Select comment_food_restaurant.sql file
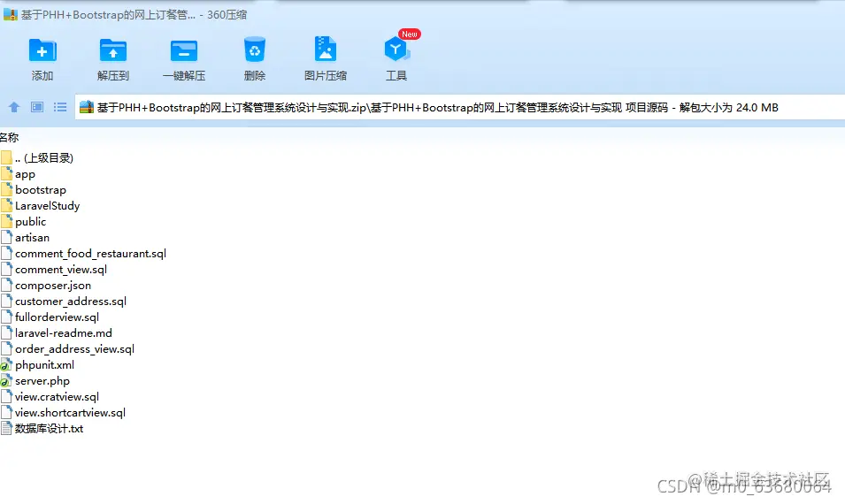The image size is (845, 504). pos(83,253)
